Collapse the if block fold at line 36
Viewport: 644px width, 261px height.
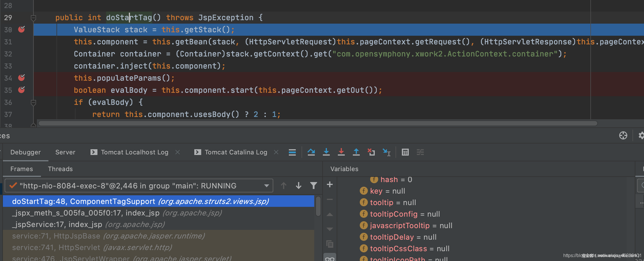click(33, 103)
